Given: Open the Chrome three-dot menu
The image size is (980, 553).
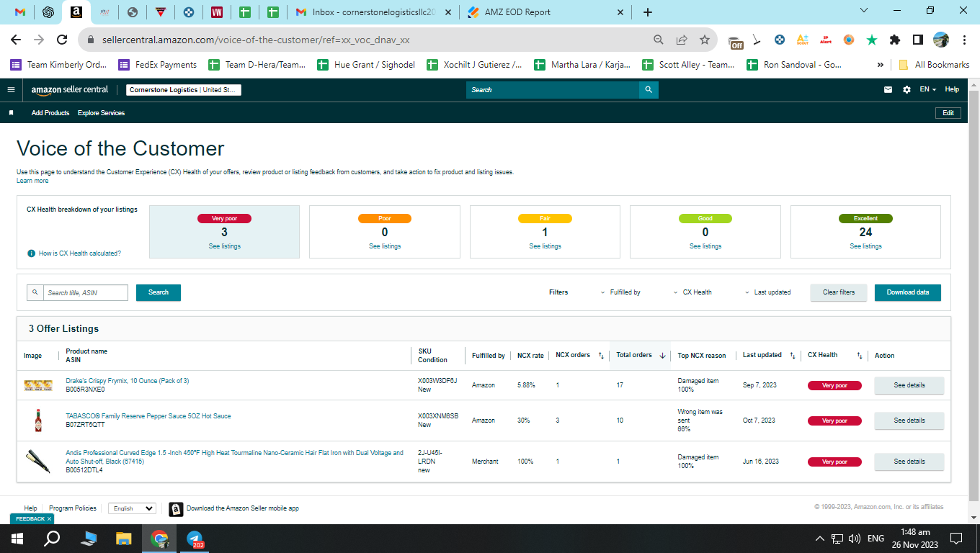Looking at the screenshot, I should (963, 40).
